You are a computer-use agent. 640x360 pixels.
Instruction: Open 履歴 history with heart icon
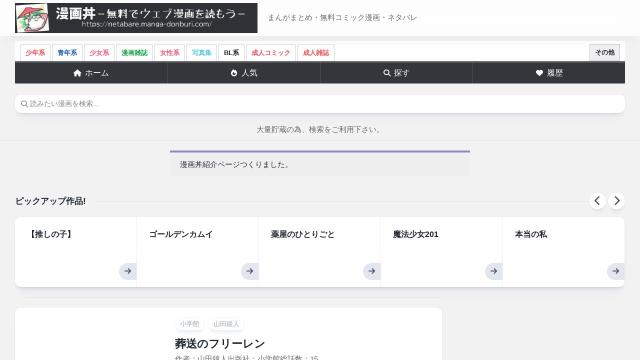[x=549, y=73]
